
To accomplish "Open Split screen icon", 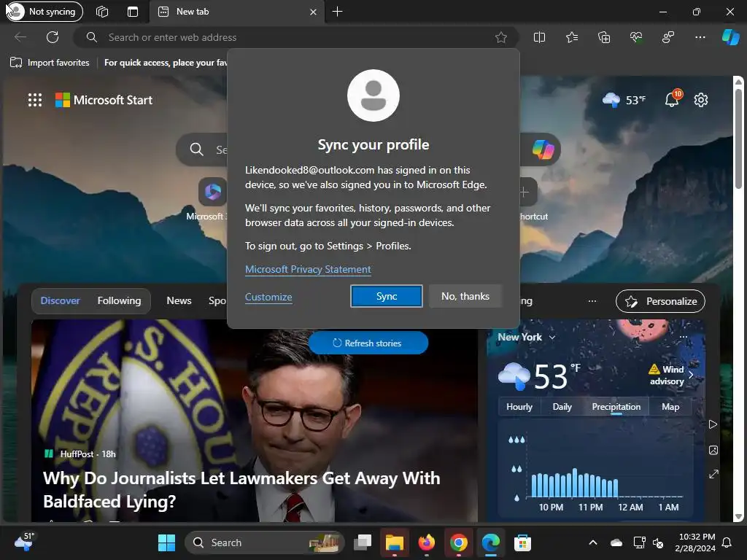I will [539, 37].
